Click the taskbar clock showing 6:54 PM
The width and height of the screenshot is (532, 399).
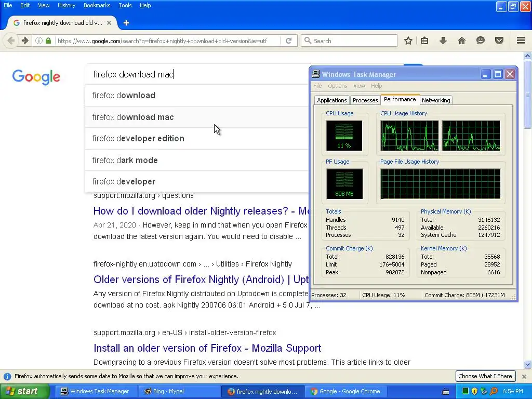click(x=512, y=392)
